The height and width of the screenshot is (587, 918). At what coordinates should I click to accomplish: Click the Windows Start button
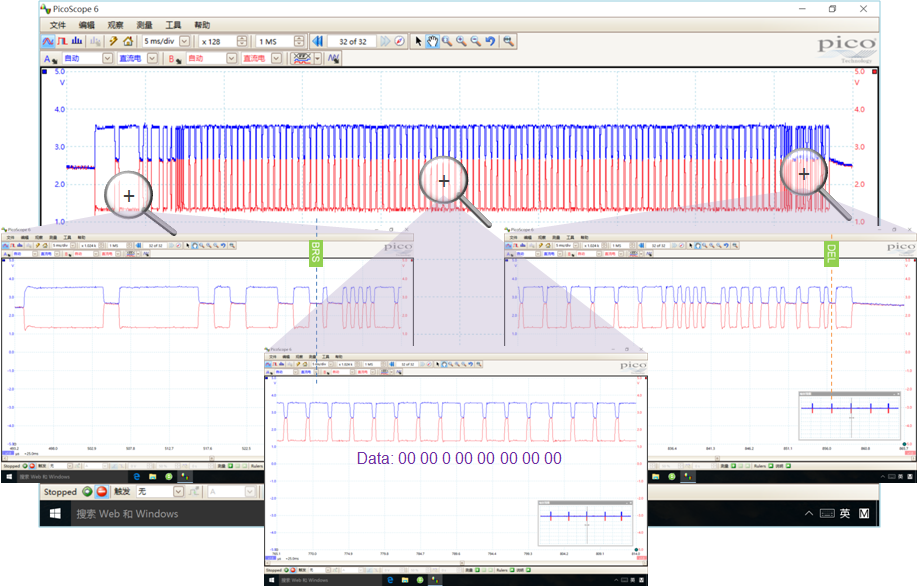[56, 514]
